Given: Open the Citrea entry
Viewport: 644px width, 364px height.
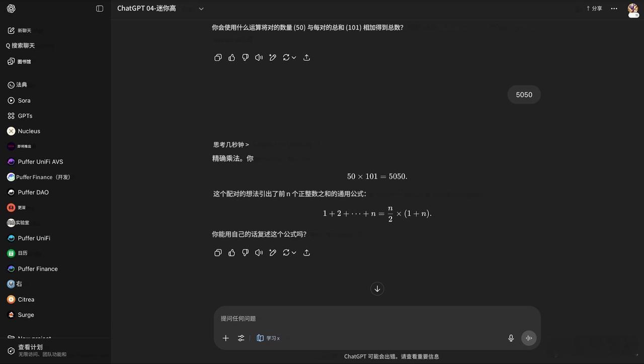Looking at the screenshot, I should click(21, 300).
